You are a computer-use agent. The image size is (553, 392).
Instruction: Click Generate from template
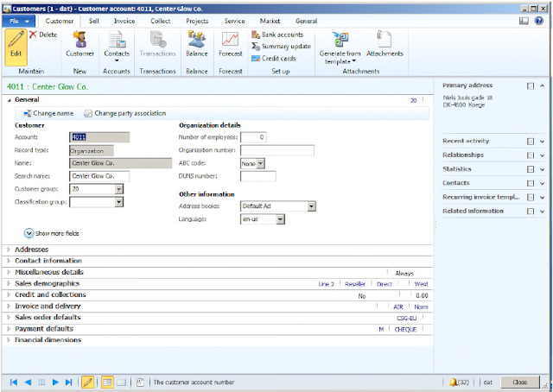tap(340, 48)
